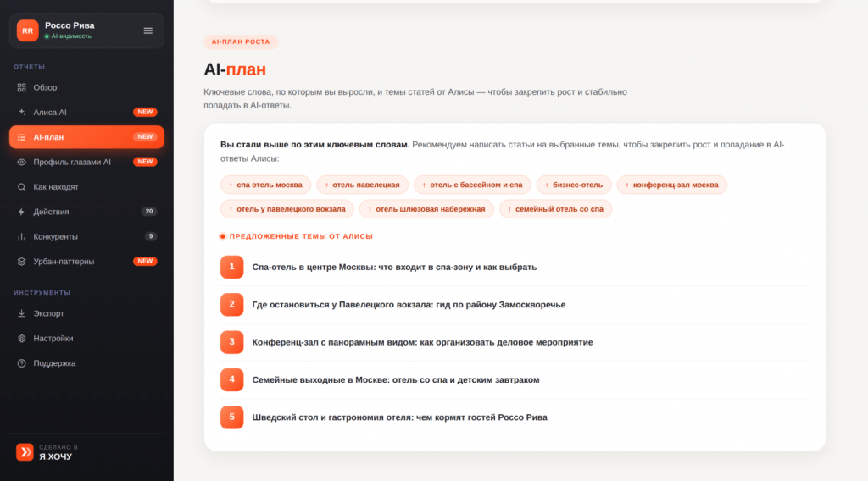
Task: Click the number 5 badge for Шведский стол
Action: pos(232,417)
